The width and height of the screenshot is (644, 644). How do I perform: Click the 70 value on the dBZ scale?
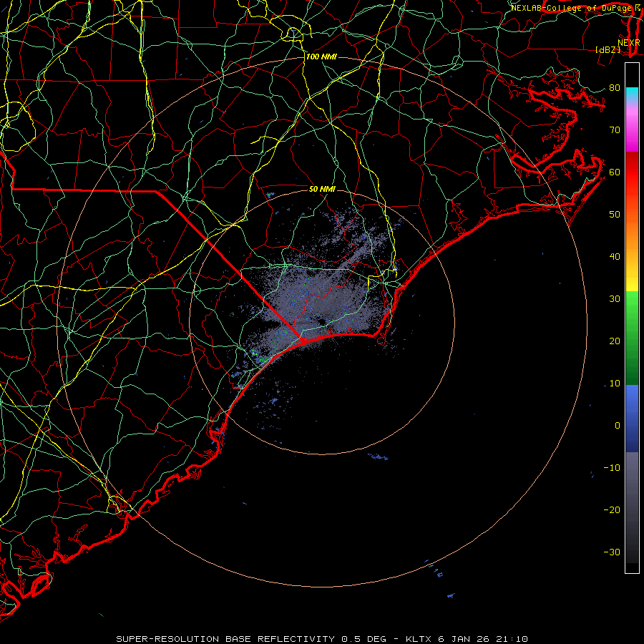tap(615, 130)
